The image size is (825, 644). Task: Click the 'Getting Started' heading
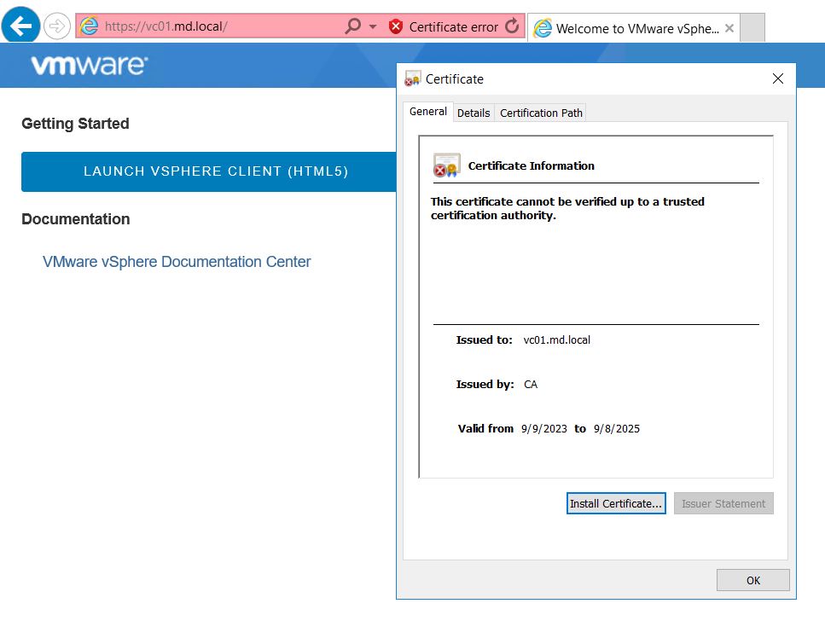(x=75, y=124)
